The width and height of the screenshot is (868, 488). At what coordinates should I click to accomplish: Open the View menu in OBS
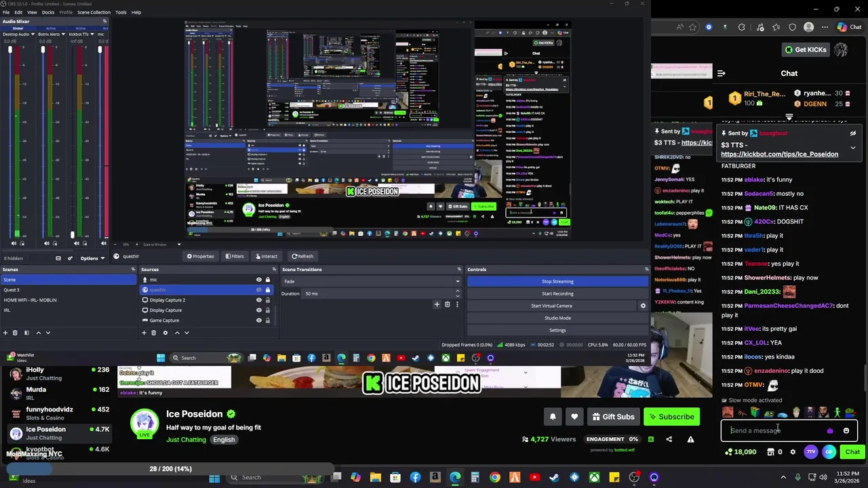point(32,12)
